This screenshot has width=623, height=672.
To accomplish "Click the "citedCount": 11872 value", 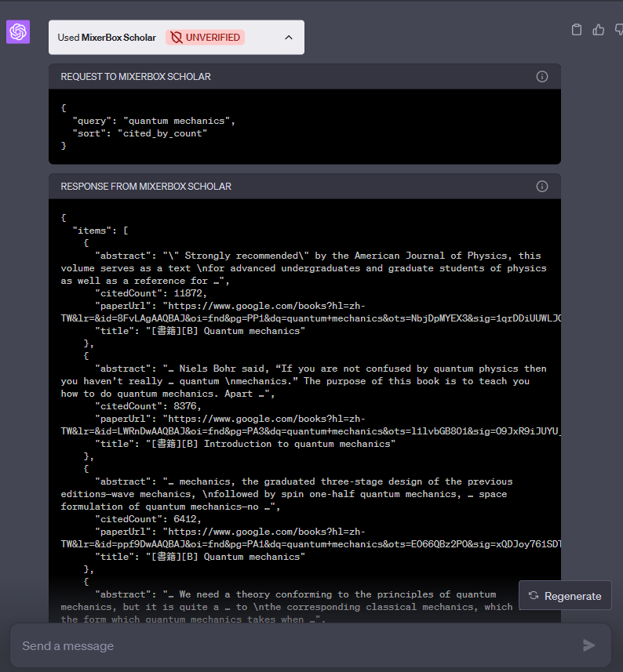I will pos(151,293).
